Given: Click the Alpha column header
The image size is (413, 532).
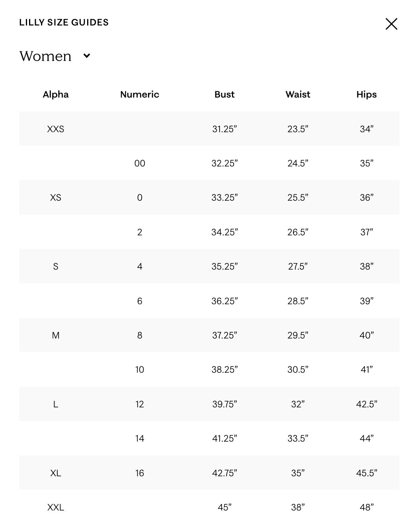Looking at the screenshot, I should pos(56,94).
